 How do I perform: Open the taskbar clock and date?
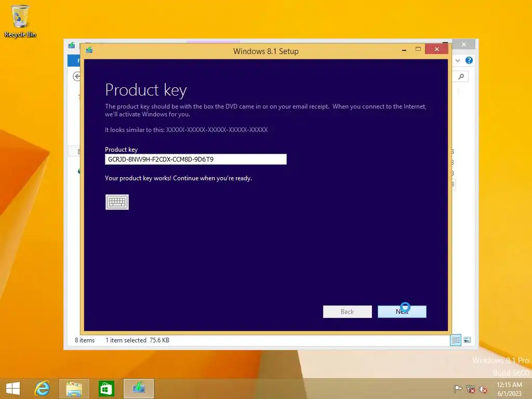point(509,389)
